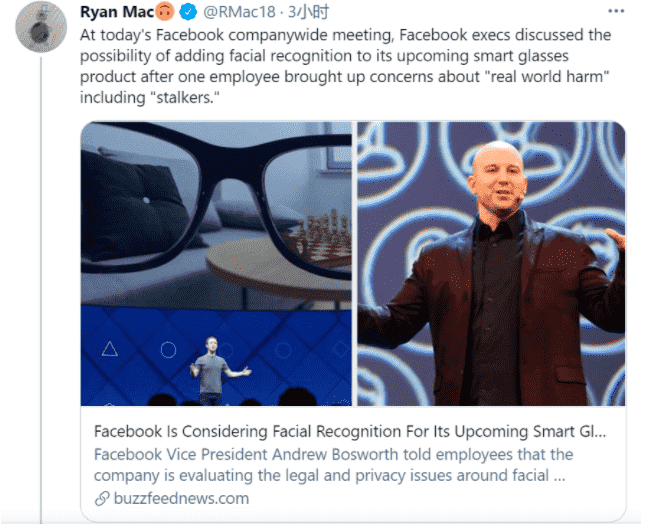Image resolution: width=652 pixels, height=529 pixels.
Task: Click the emoji next to Ryan Mac
Action: pyautogui.click(x=165, y=11)
